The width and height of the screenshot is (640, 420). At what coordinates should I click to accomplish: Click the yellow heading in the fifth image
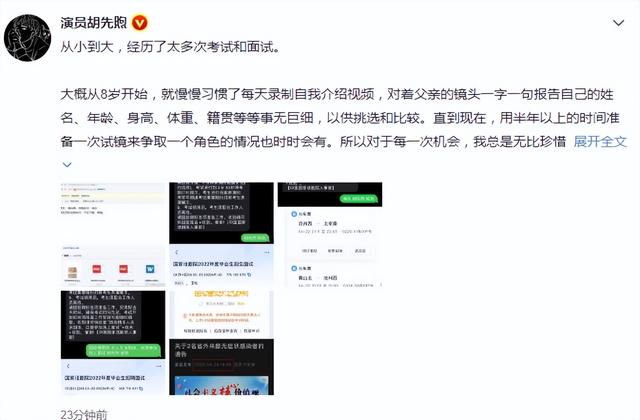pyautogui.click(x=221, y=293)
